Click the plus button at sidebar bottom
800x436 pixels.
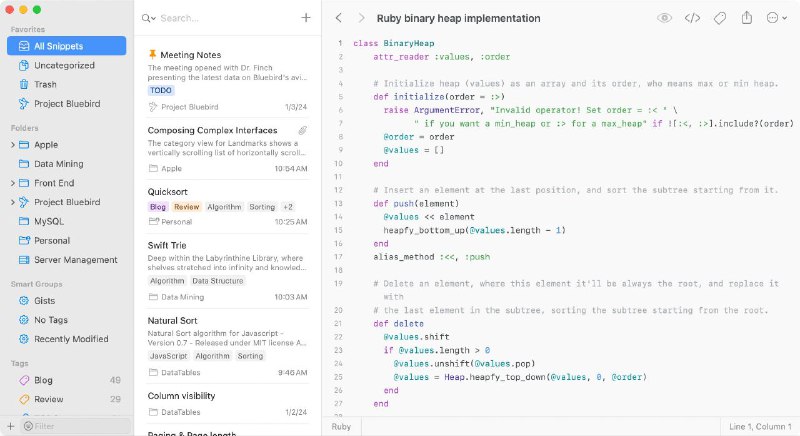11,426
